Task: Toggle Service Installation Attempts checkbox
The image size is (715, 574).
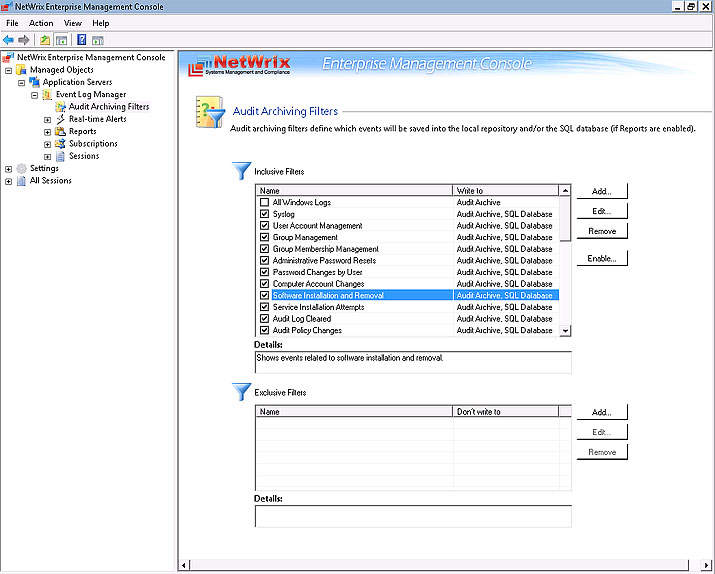Action: click(x=264, y=307)
